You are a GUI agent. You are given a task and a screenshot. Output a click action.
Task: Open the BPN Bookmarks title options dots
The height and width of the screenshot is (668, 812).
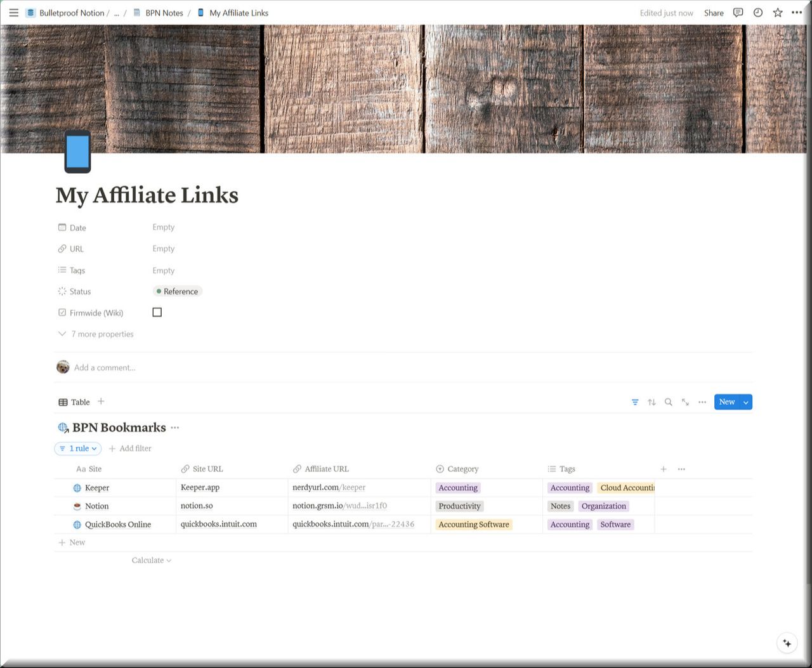click(175, 428)
